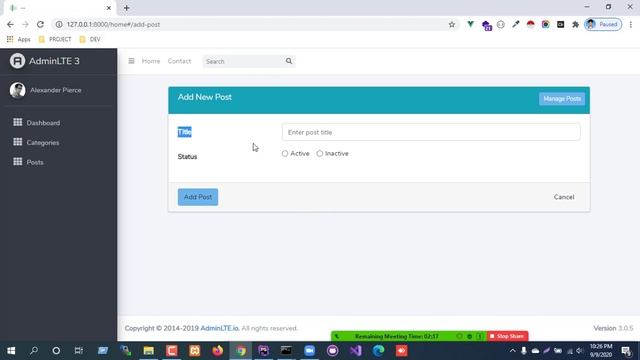Open the Apps bookmarks shortcut

19,39
